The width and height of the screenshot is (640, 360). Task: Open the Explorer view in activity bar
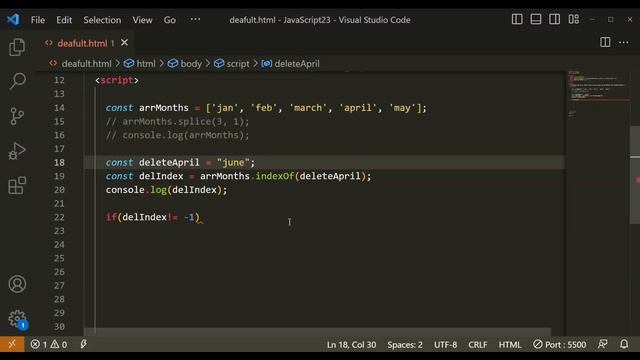pos(17,47)
